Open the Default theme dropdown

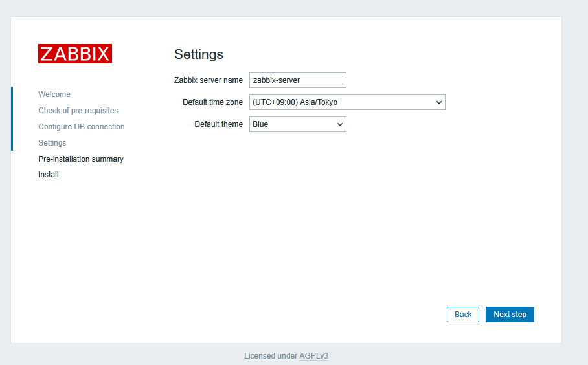(298, 124)
